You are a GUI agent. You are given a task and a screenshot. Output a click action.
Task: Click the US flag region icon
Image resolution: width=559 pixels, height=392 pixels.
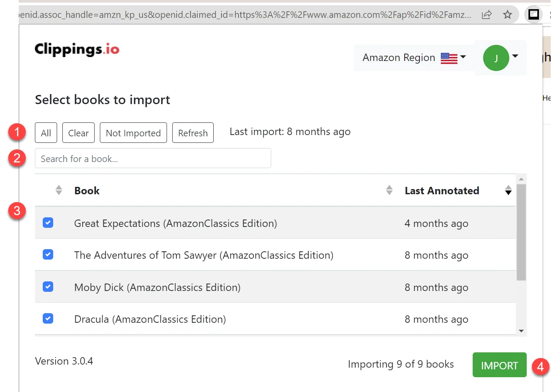[x=449, y=58]
